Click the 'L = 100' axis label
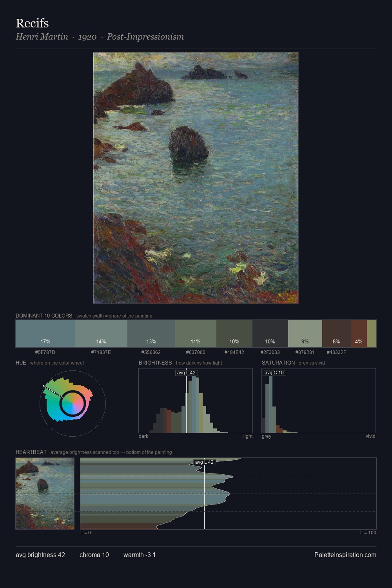Screen dimensions: 392x588 point(368,533)
